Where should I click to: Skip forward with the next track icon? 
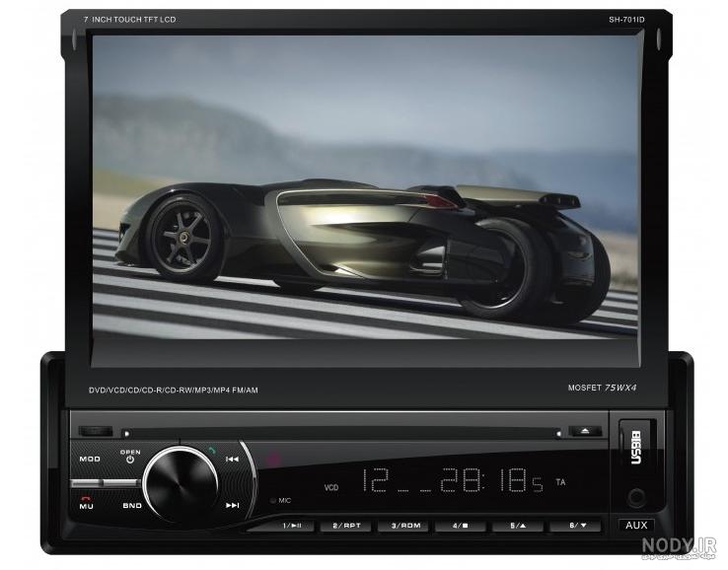(232, 505)
